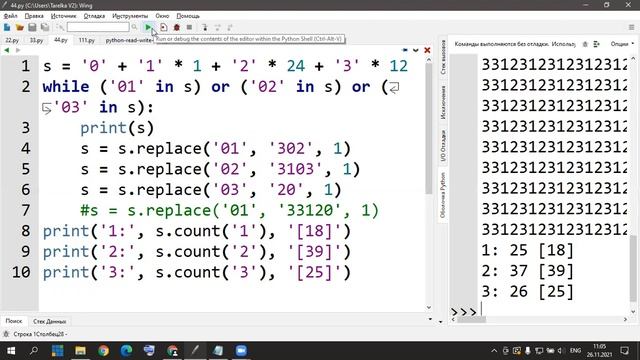The image size is (640, 360).
Task: Click the Python Shell horizontal scrollbar thumb
Action: click(471, 320)
